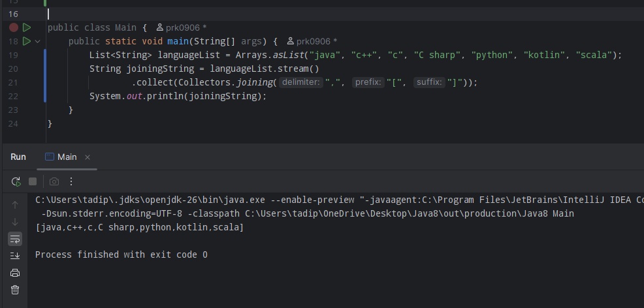Viewport: 644px width, 308px height.
Task: Stop the running process
Action: [x=33, y=181]
